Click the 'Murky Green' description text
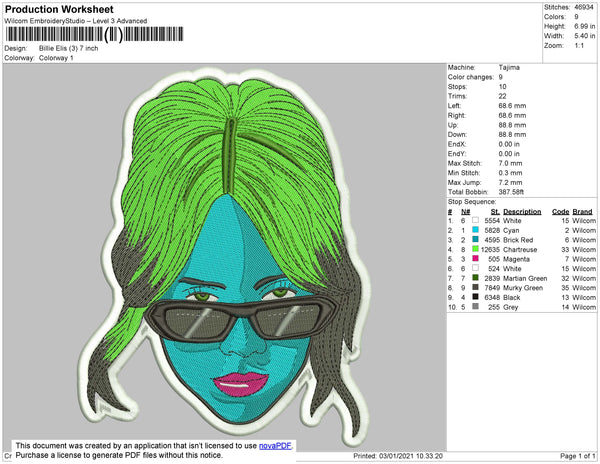The image size is (600, 464). pyautogui.click(x=523, y=288)
